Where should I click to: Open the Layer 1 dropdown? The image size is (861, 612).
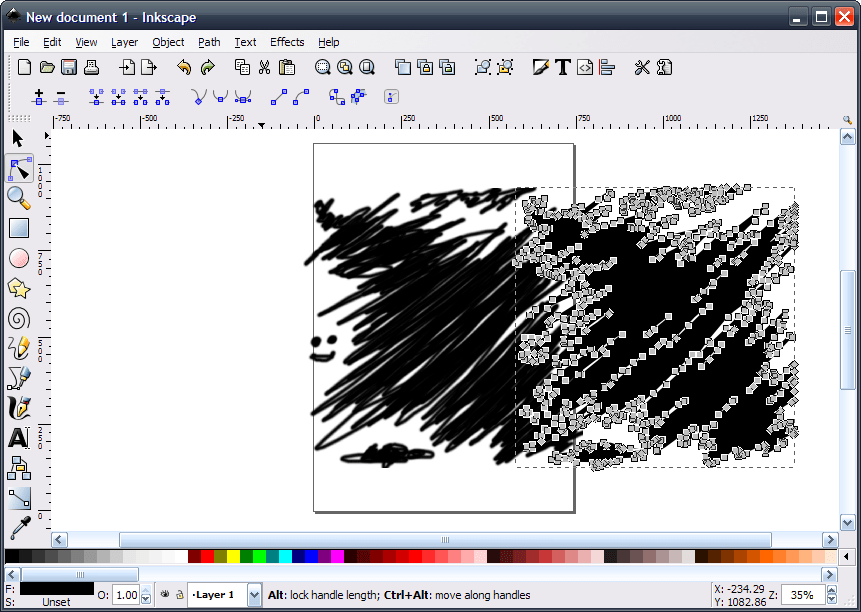pos(254,594)
